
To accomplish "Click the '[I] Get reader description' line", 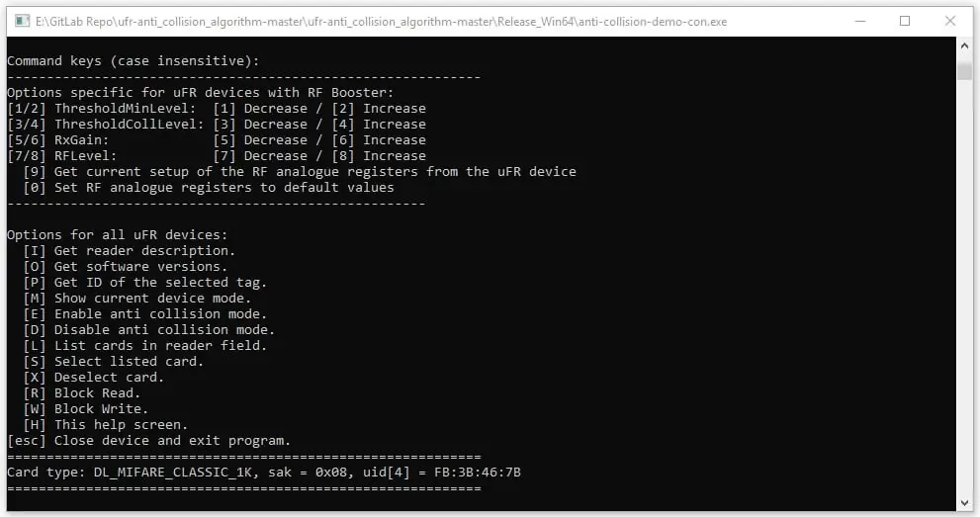I will click(x=129, y=250).
